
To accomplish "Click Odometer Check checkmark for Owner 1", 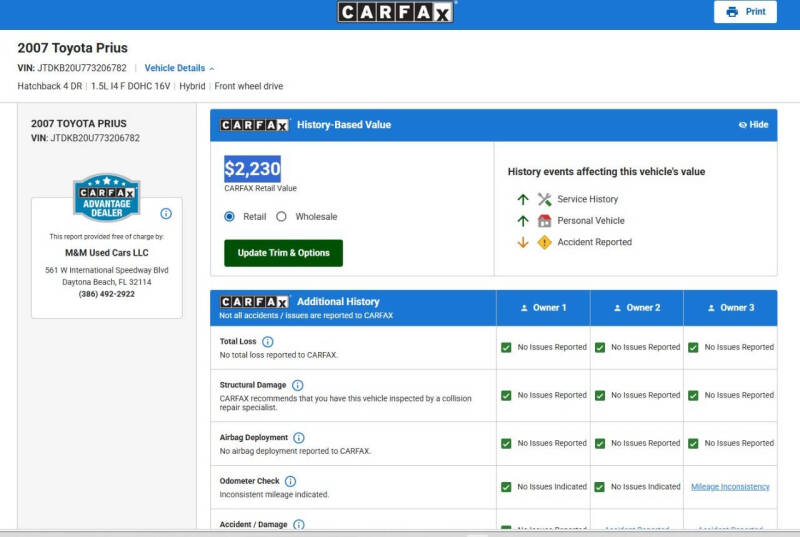I will pos(506,487).
